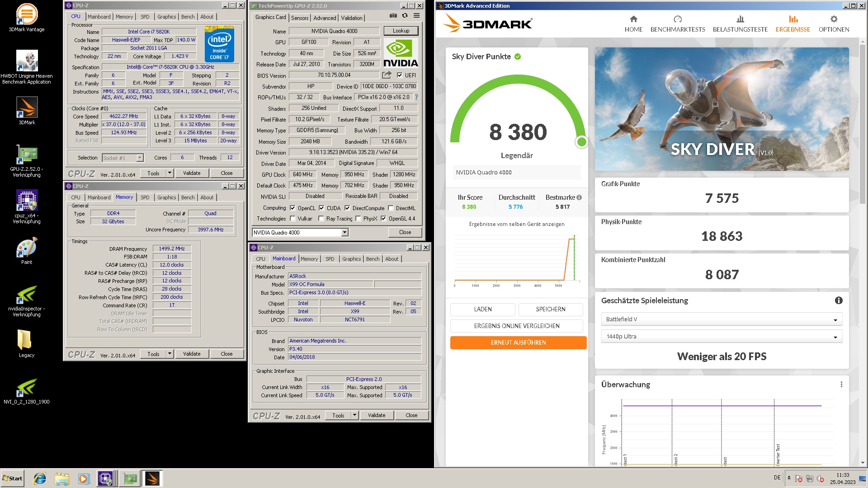Open the Paint desktop icon

(x=27, y=251)
